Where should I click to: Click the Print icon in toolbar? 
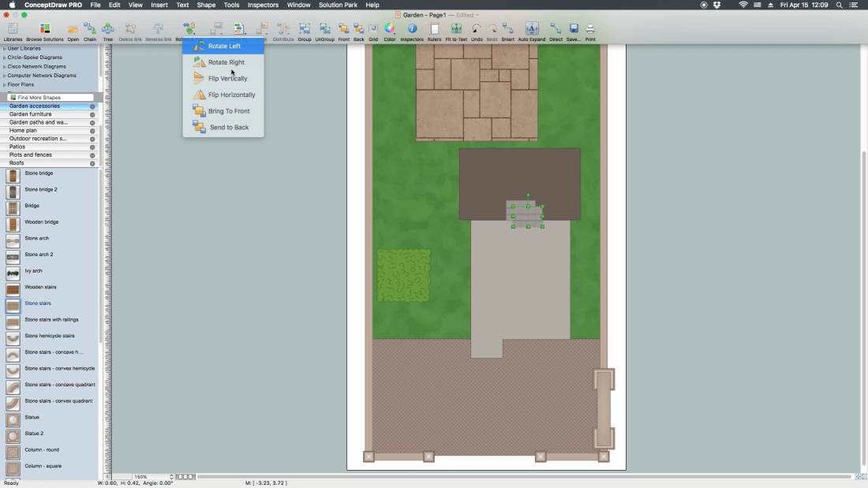(590, 31)
